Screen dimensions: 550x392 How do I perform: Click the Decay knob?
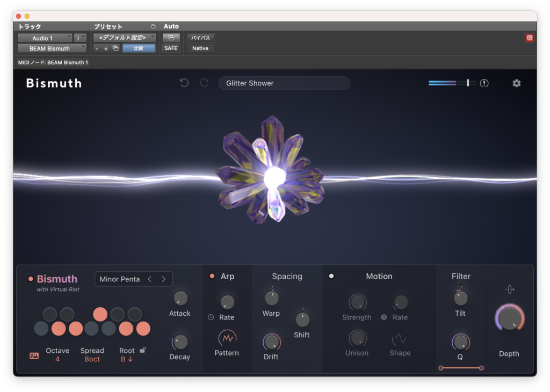pyautogui.click(x=180, y=342)
